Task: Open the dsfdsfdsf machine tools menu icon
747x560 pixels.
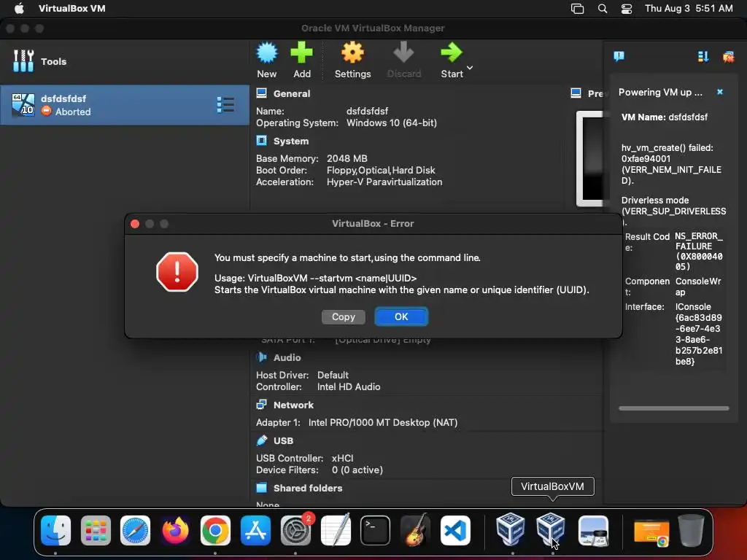Action: (x=225, y=105)
